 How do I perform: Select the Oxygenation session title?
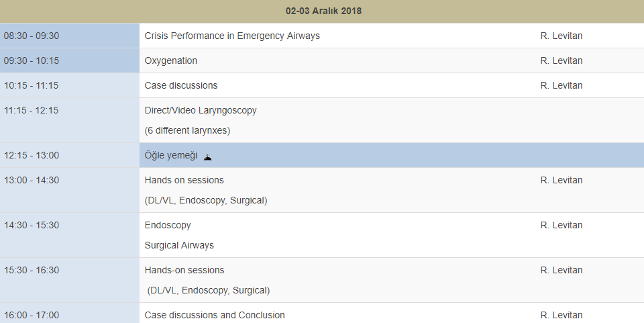tap(171, 60)
